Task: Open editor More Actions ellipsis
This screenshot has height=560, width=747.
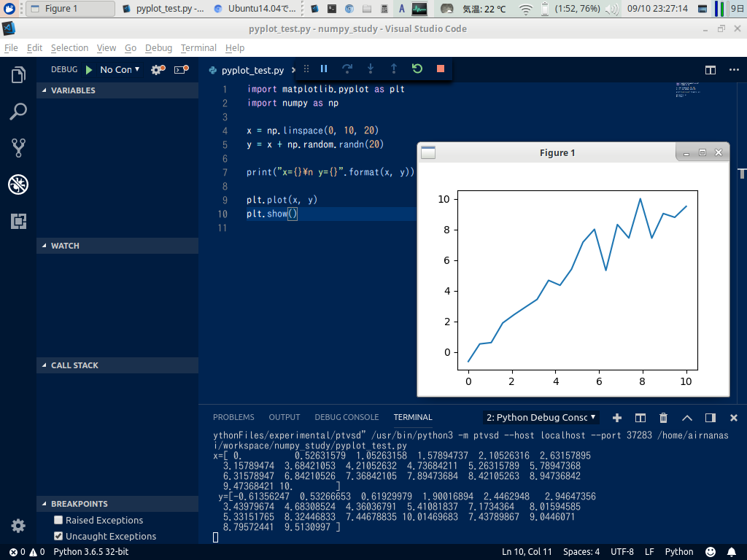Action: tap(734, 70)
